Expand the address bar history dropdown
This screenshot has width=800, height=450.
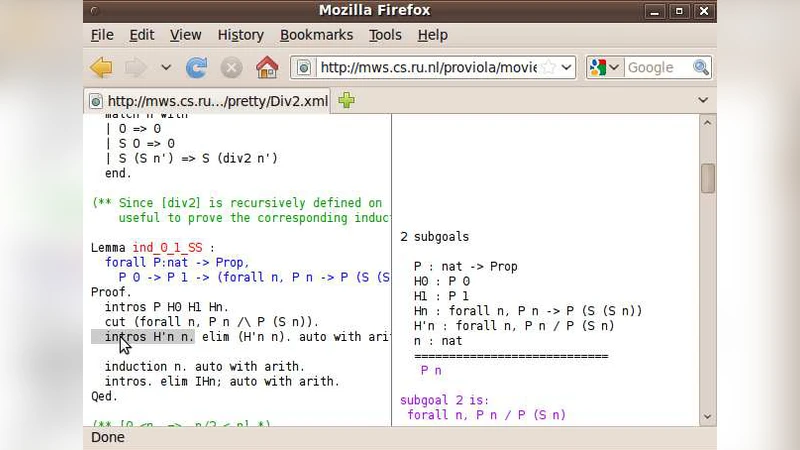point(566,67)
